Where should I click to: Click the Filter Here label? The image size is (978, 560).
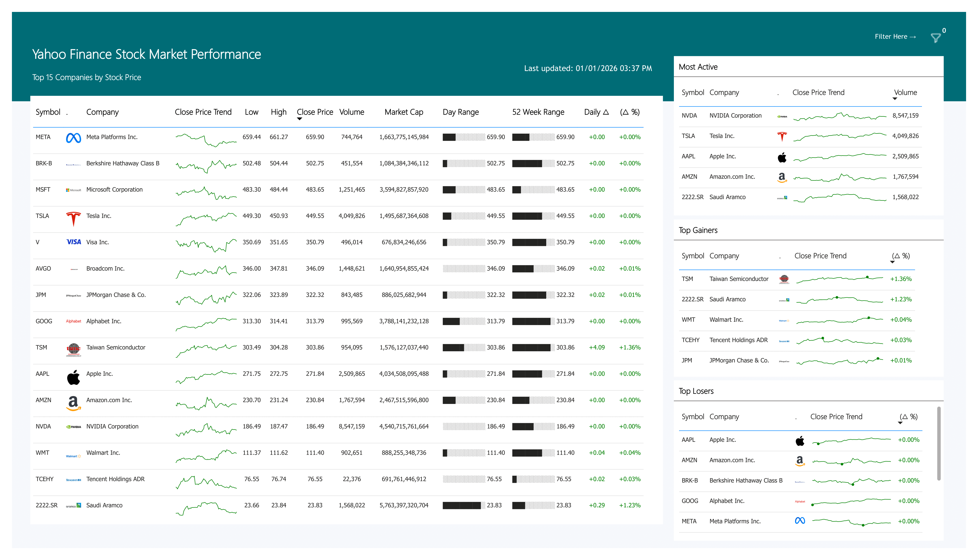pyautogui.click(x=895, y=36)
